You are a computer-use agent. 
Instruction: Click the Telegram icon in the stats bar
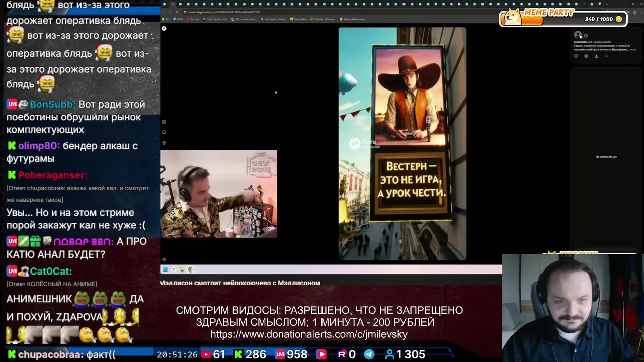point(369,354)
